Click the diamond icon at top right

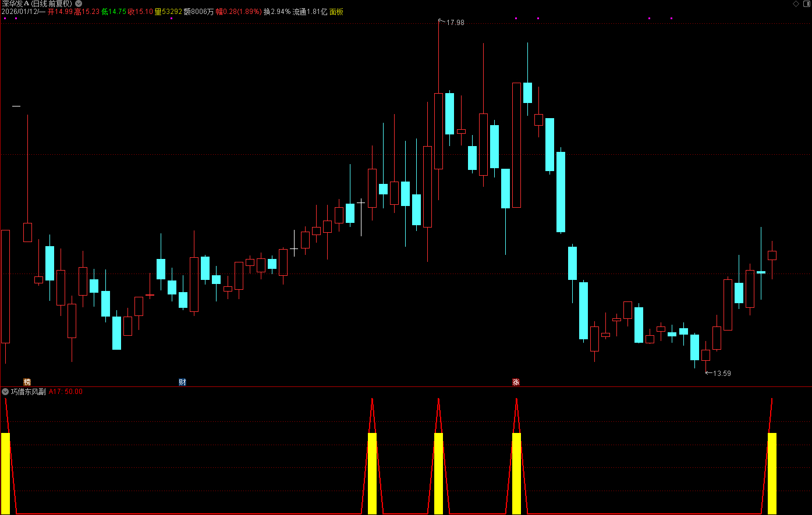pos(796,4)
